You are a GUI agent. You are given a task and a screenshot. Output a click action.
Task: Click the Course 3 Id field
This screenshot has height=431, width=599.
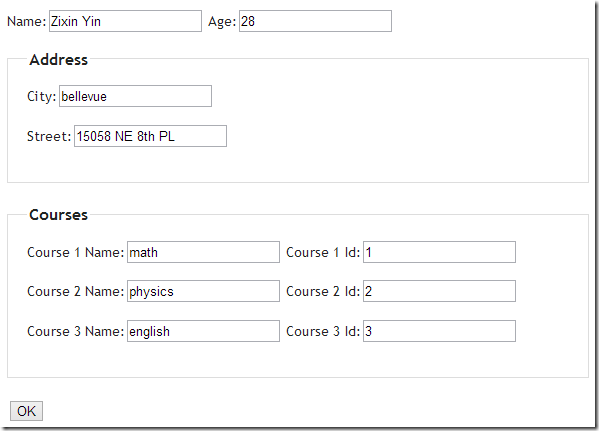click(439, 331)
